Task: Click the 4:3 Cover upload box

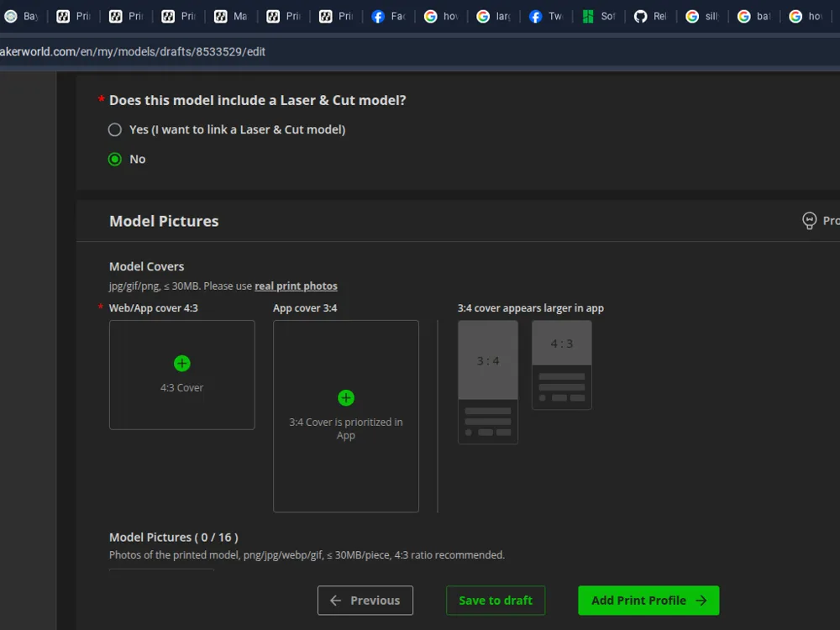Action: point(182,375)
